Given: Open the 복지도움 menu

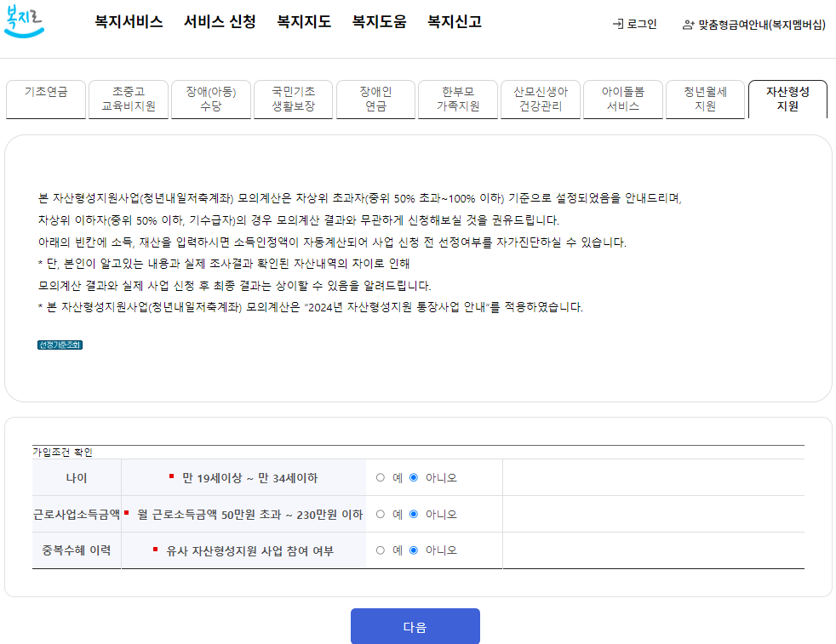Looking at the screenshot, I should pos(377,23).
